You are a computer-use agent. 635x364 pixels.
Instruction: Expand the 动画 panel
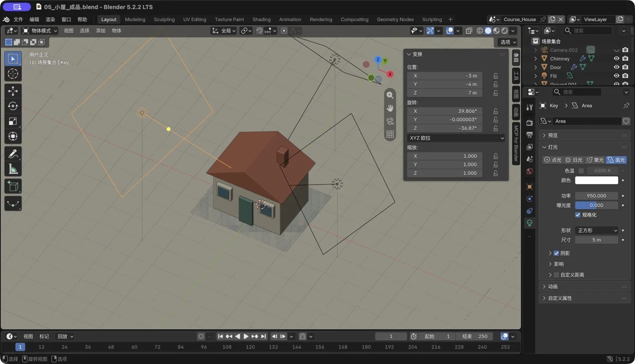(x=584, y=287)
